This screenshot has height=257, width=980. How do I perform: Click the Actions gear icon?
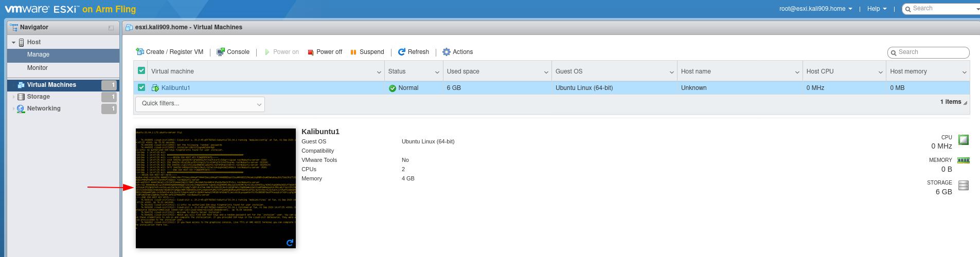pos(446,52)
